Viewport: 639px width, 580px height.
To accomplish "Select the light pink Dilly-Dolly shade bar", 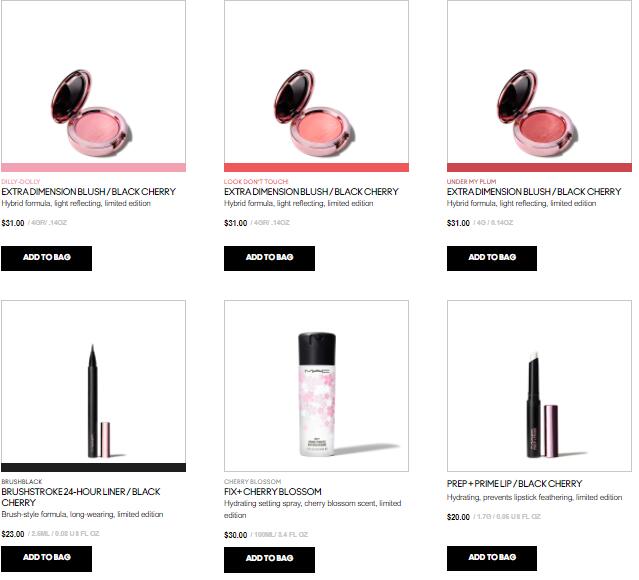I will [x=93, y=168].
